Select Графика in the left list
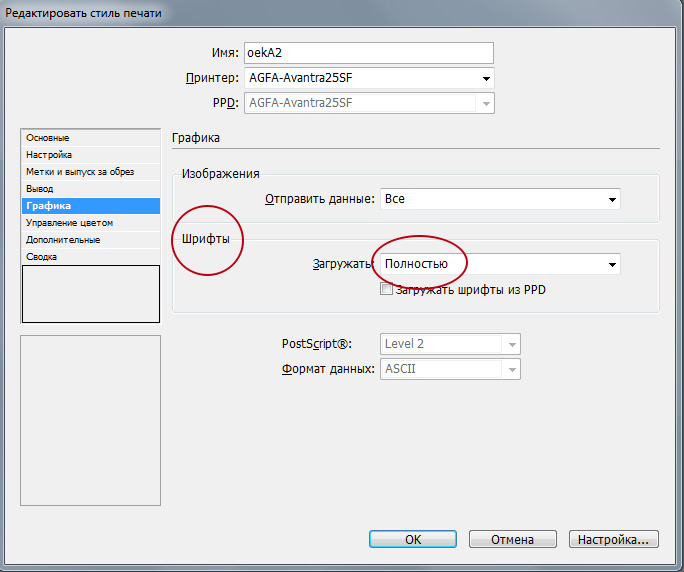The width and height of the screenshot is (684, 572). point(91,206)
